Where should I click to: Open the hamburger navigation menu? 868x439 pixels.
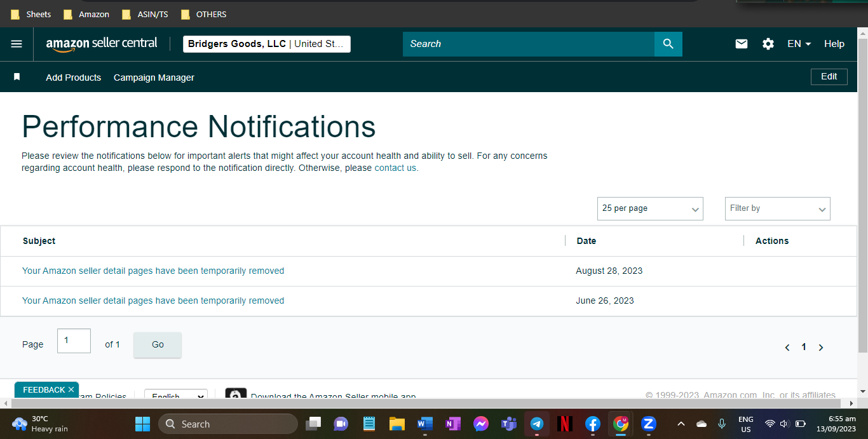[17, 44]
